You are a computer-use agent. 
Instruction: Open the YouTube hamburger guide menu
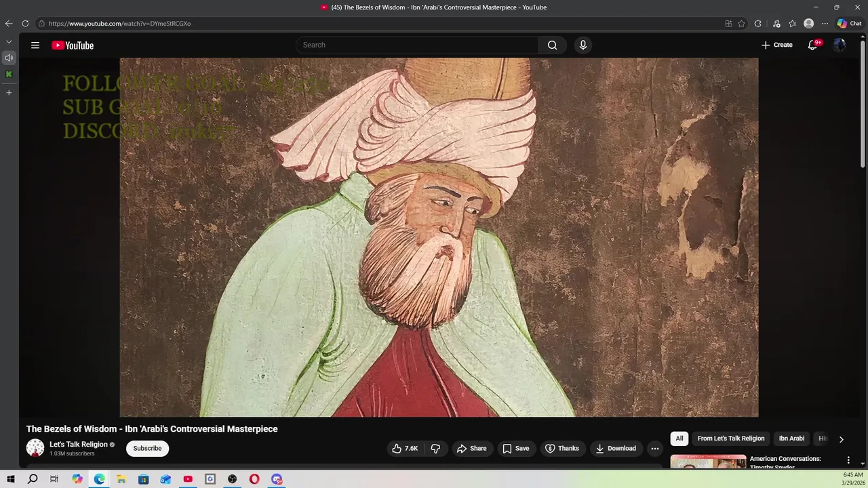(x=35, y=45)
